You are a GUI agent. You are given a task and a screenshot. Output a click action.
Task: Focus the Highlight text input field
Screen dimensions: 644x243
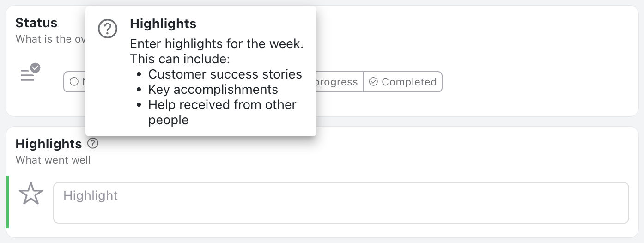coord(341,203)
